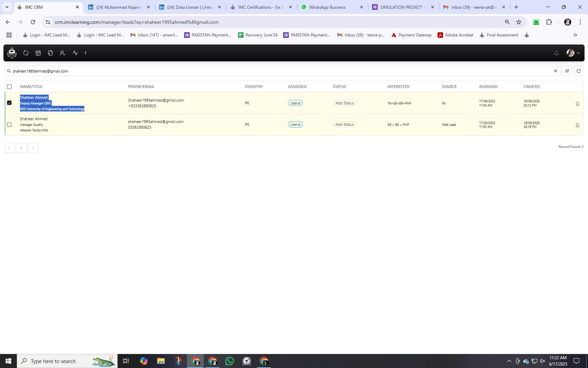The height and width of the screenshot is (368, 588).
Task: Open the zoom magnifier icon in address bar
Action: click(x=507, y=22)
